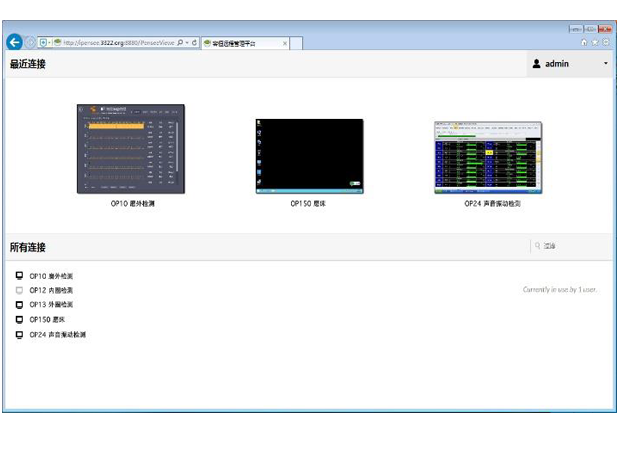This screenshot has width=620, height=450.
Task: Click the monitor icon beside OP13
Action: click(19, 304)
